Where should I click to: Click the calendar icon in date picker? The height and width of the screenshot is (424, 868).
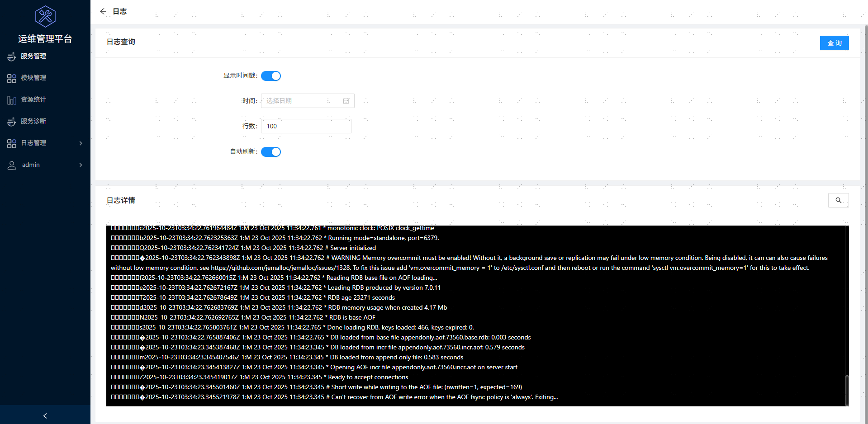[x=346, y=101]
